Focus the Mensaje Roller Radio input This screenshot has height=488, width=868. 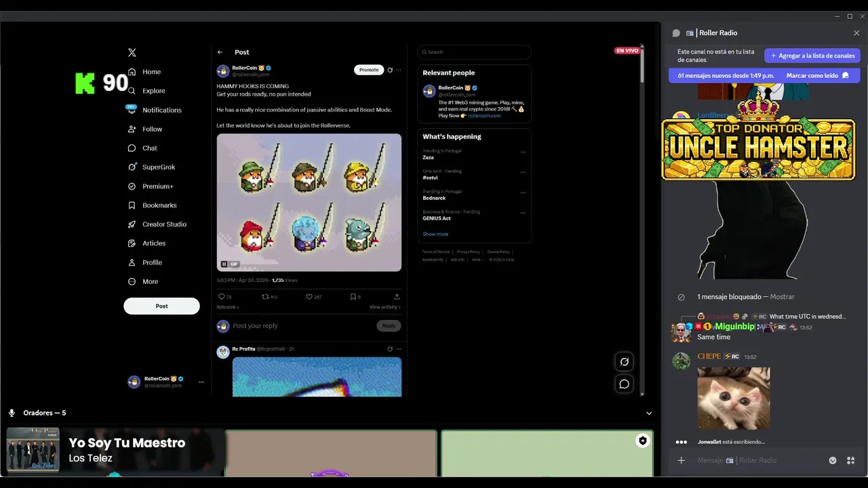758,461
